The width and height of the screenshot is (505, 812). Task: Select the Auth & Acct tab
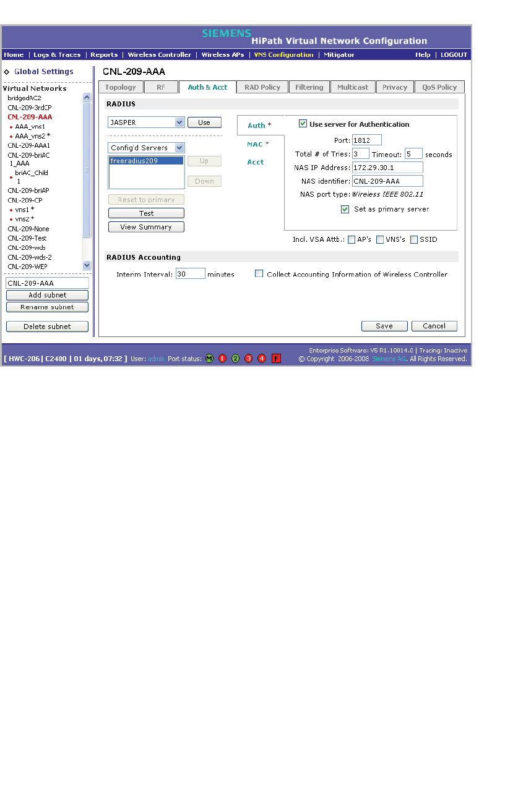point(207,87)
